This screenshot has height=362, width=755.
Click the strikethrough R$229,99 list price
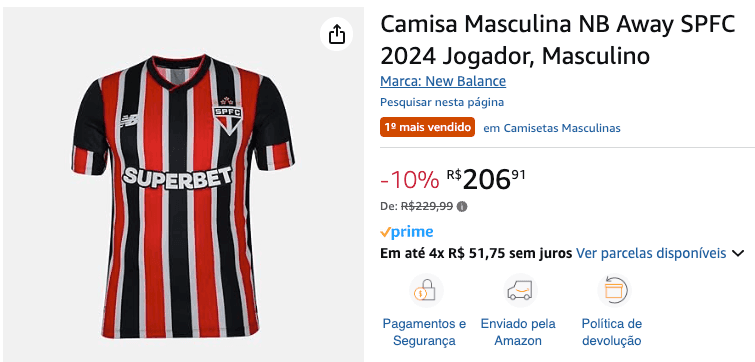(x=427, y=207)
